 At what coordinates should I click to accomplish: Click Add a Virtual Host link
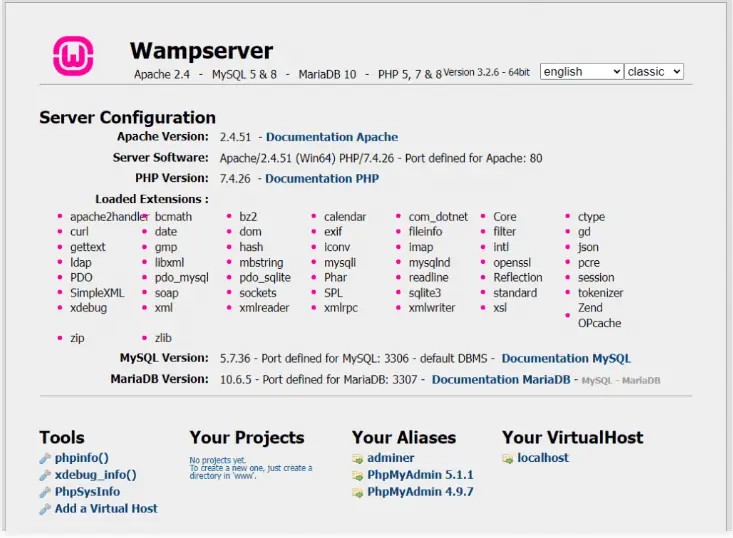point(106,509)
